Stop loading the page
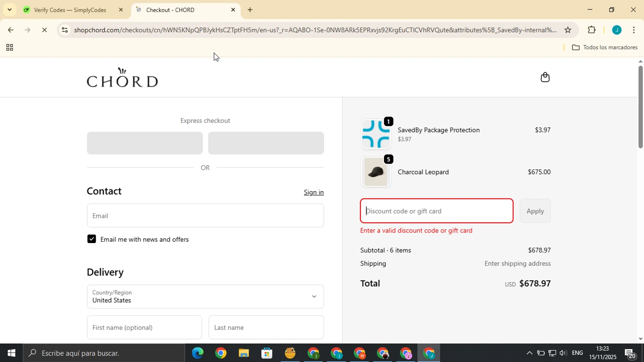 (x=44, y=30)
